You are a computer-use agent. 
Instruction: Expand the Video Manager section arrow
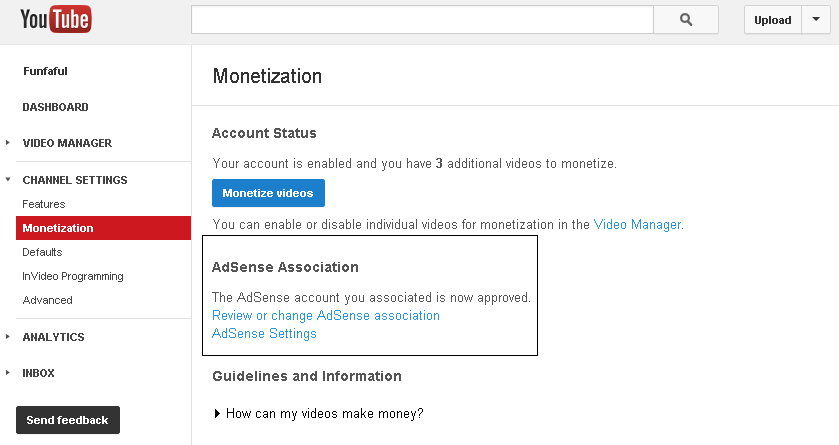point(7,143)
